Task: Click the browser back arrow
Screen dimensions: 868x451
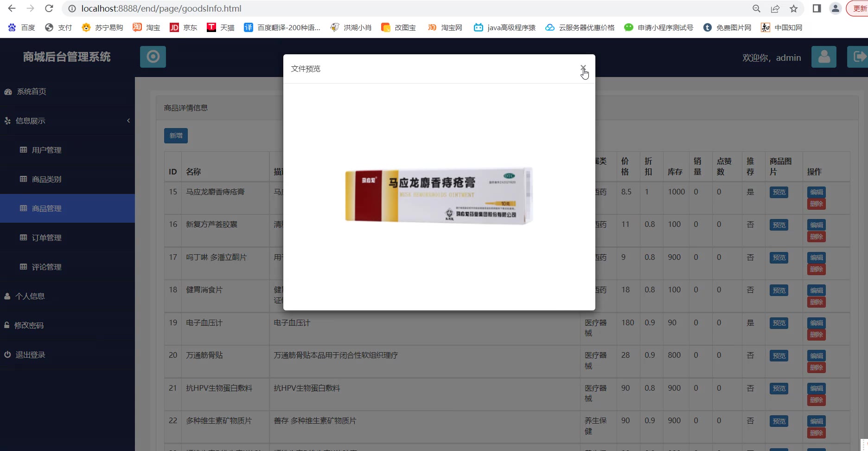Action: (x=12, y=8)
